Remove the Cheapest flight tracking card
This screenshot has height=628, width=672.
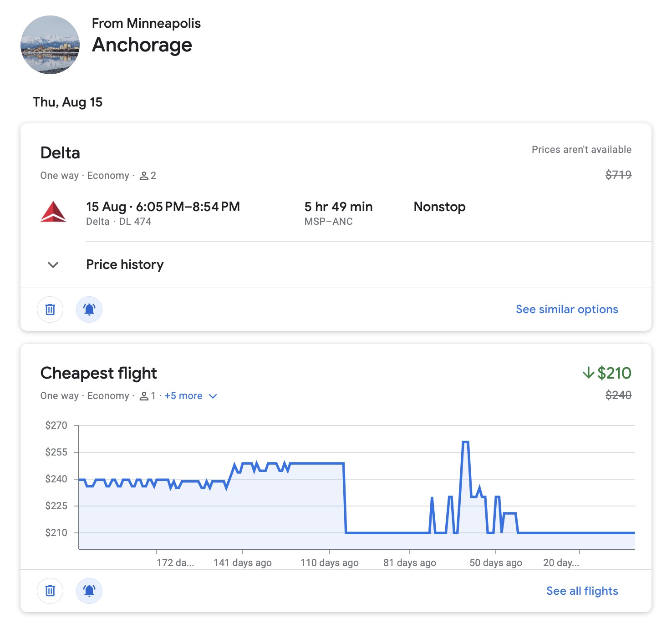point(50,591)
